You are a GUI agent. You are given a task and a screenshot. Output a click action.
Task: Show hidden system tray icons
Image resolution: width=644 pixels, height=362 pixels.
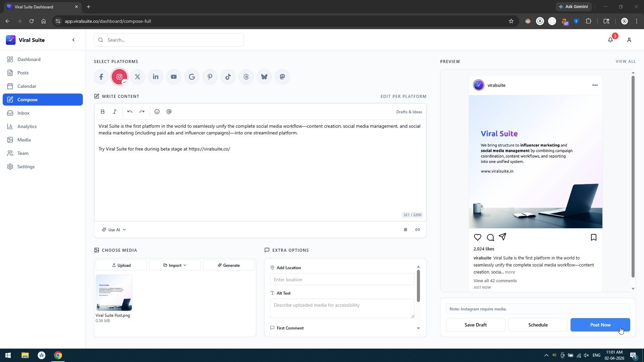click(546, 355)
